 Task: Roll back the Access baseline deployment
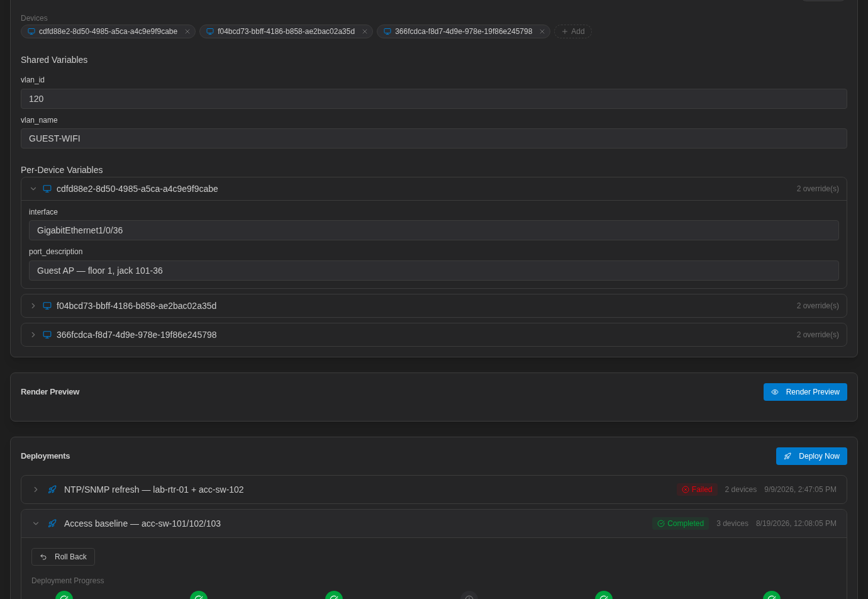63,557
